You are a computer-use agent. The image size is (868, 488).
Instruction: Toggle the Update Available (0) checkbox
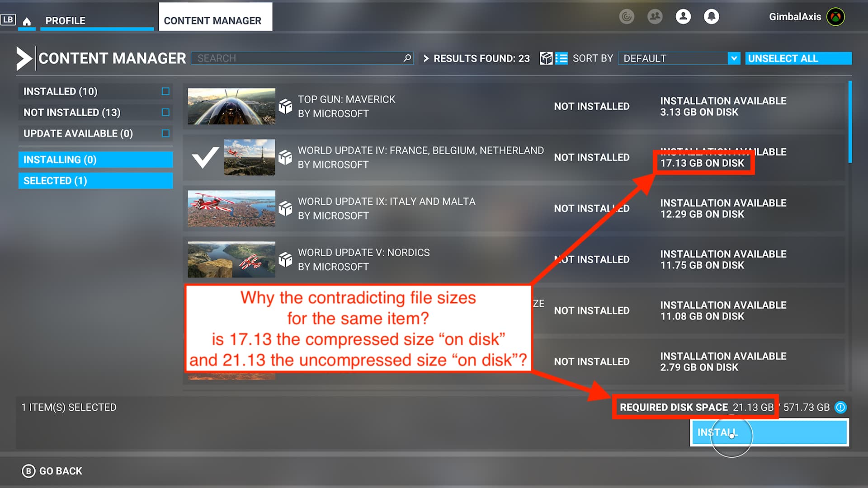(165, 133)
